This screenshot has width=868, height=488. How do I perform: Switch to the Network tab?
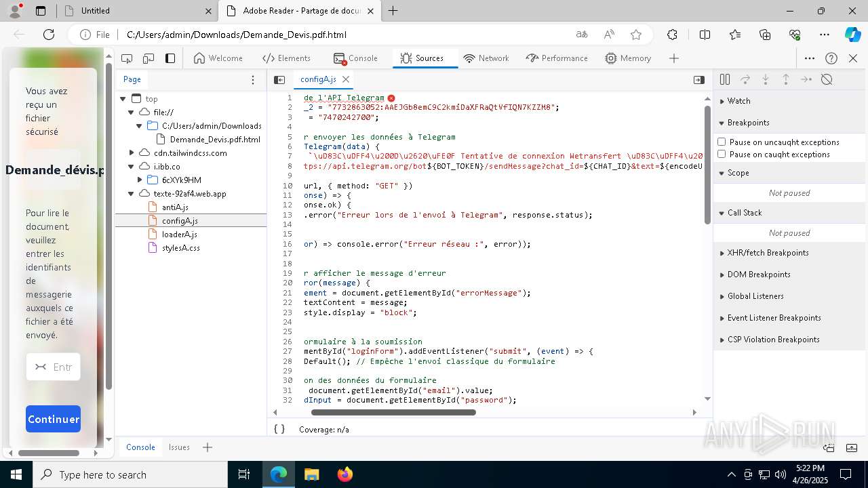[486, 58]
